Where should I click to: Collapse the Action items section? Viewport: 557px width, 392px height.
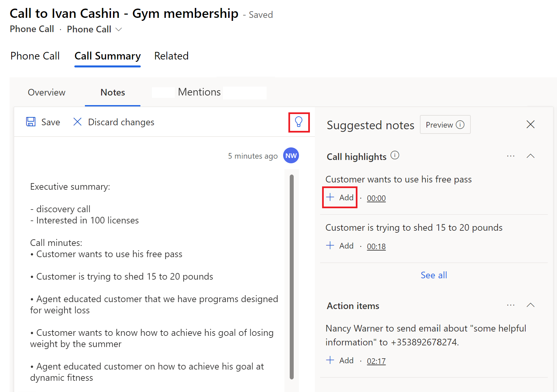(x=530, y=305)
